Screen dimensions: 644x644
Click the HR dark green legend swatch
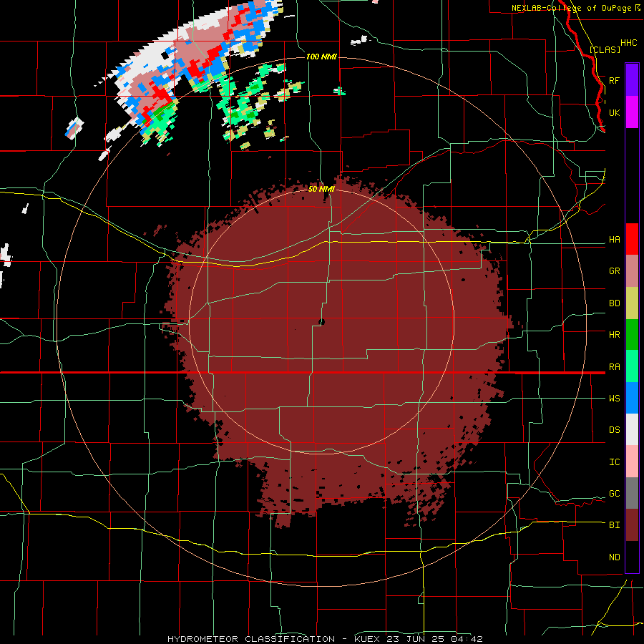[632, 335]
